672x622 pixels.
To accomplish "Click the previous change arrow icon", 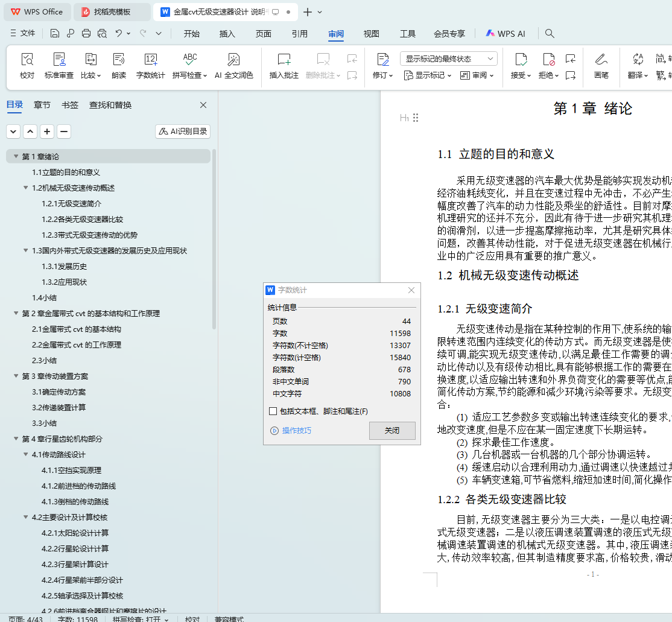I will [571, 59].
